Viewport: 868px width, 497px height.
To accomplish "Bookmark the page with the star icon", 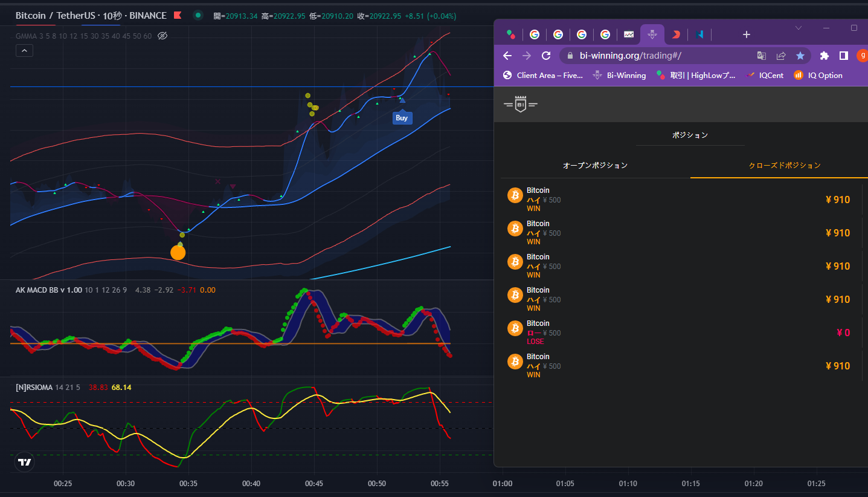I will pyautogui.click(x=800, y=56).
